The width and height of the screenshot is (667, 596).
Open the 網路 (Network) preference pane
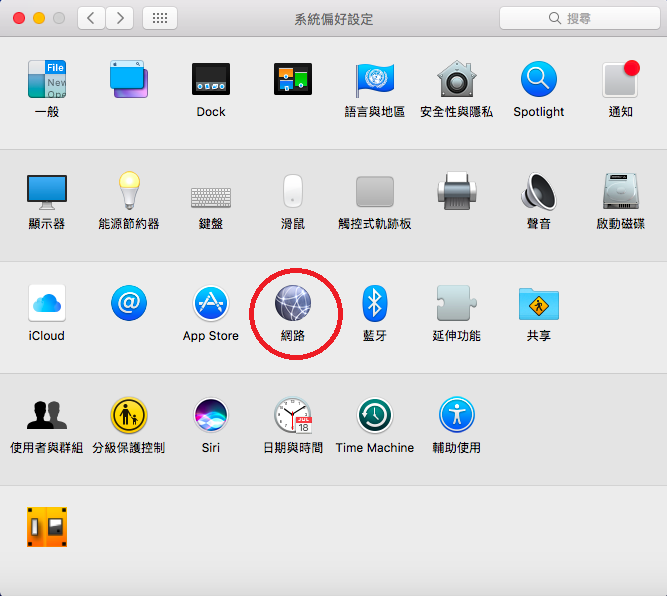coord(293,303)
